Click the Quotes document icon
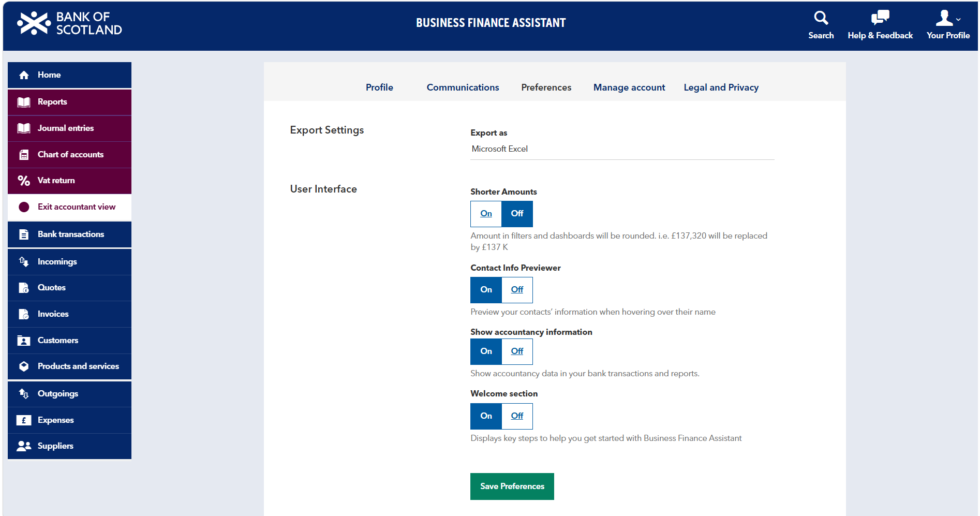 24,288
